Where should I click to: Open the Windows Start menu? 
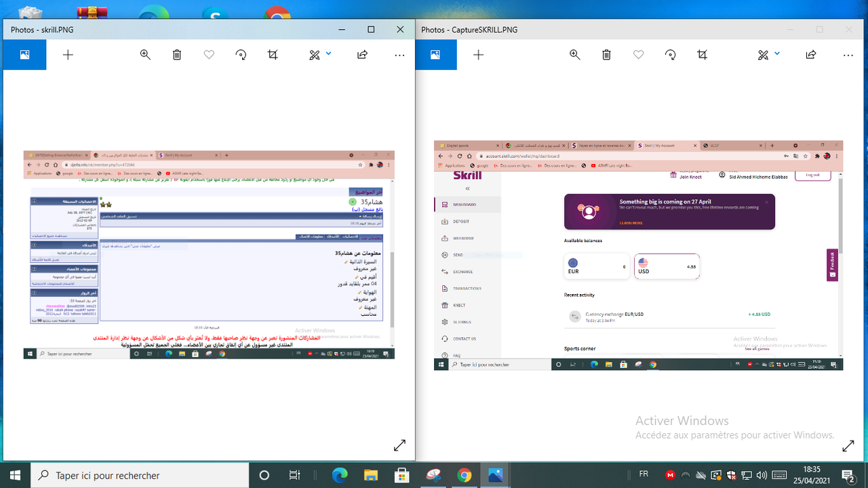[15, 475]
